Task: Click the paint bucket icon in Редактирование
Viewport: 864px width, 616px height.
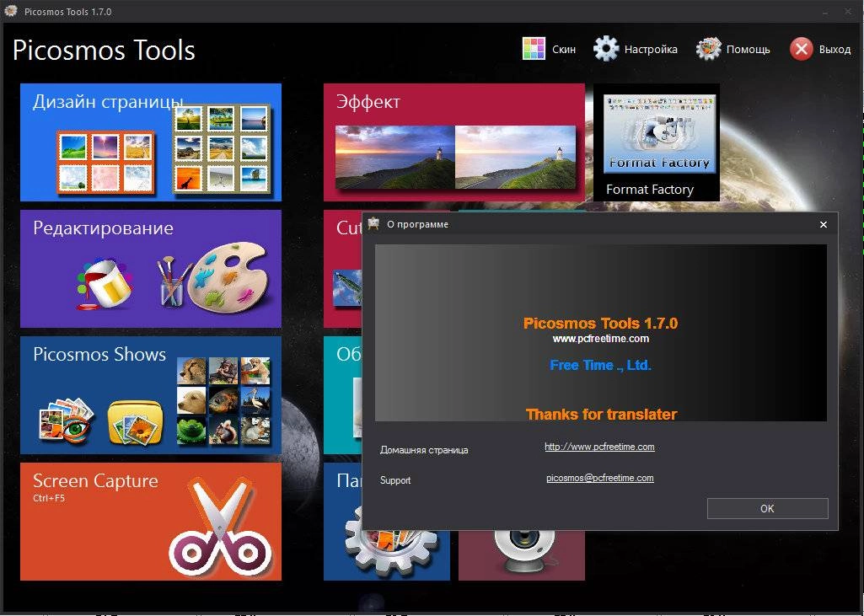Action: coord(105,283)
